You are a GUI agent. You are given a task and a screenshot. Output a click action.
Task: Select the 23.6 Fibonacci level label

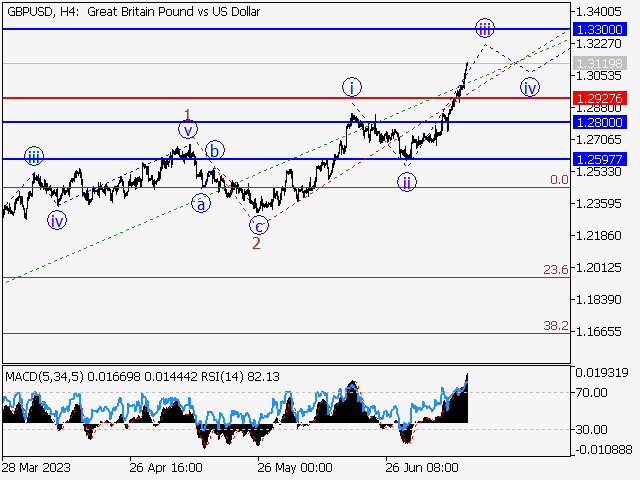click(x=556, y=269)
